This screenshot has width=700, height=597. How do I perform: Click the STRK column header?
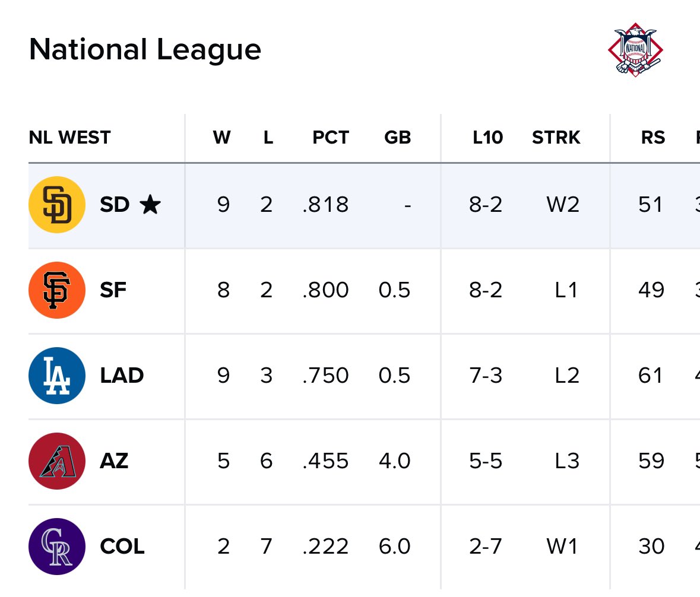coord(556,138)
